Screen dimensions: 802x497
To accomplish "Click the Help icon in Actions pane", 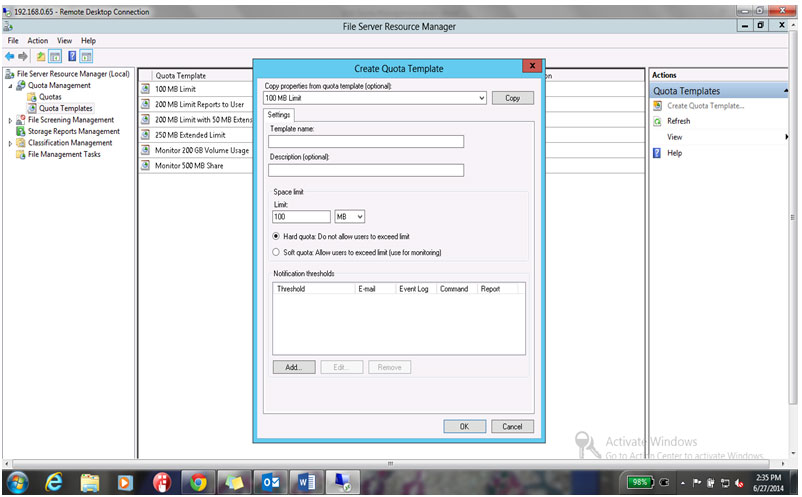I will coord(658,153).
